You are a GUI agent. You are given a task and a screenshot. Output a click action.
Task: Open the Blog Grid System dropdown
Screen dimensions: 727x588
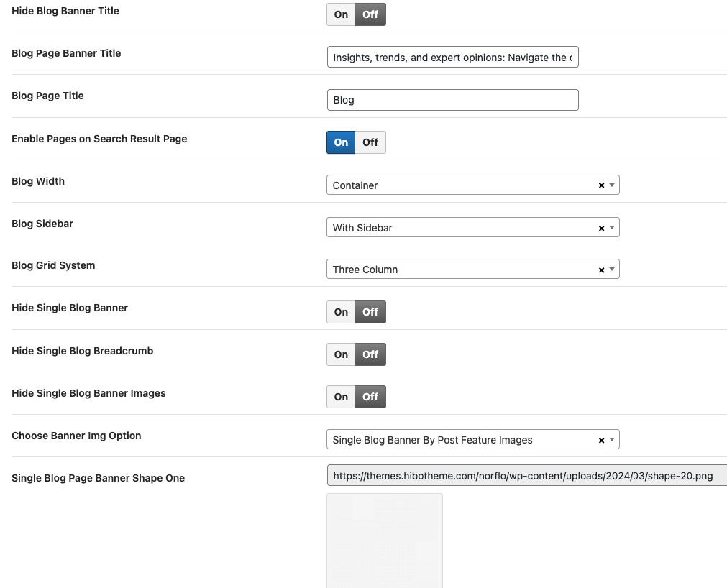[x=612, y=270]
